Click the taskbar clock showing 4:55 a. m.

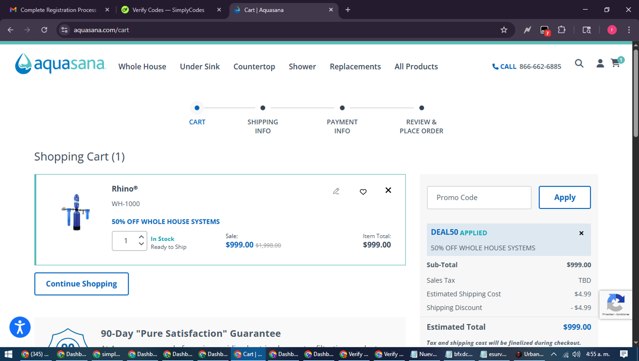click(597, 354)
